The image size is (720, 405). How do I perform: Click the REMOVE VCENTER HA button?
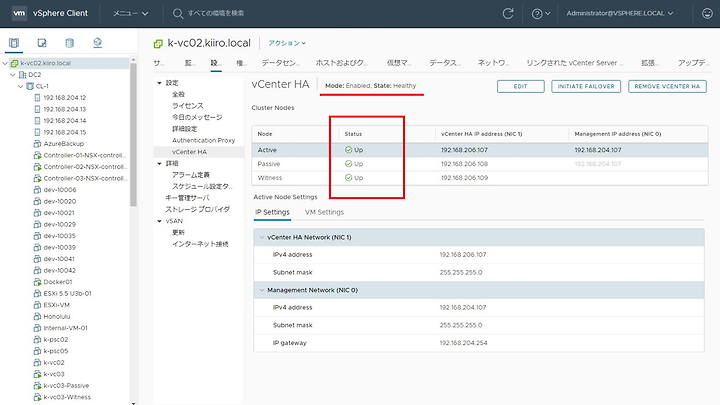[x=667, y=86]
